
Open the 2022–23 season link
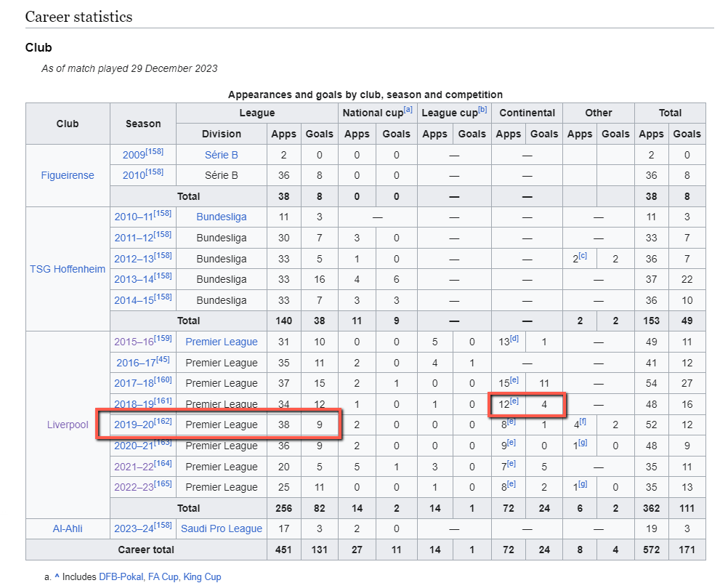point(134,487)
